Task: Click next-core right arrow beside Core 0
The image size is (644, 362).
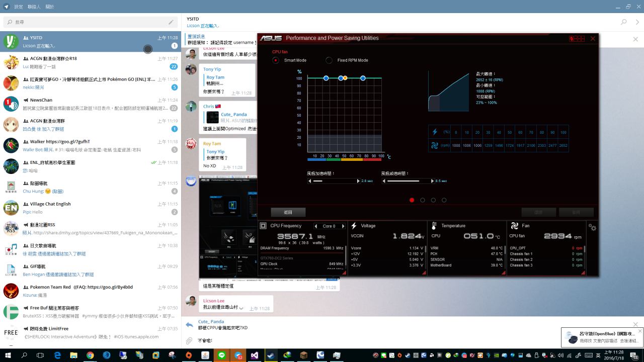Action: click(343, 226)
